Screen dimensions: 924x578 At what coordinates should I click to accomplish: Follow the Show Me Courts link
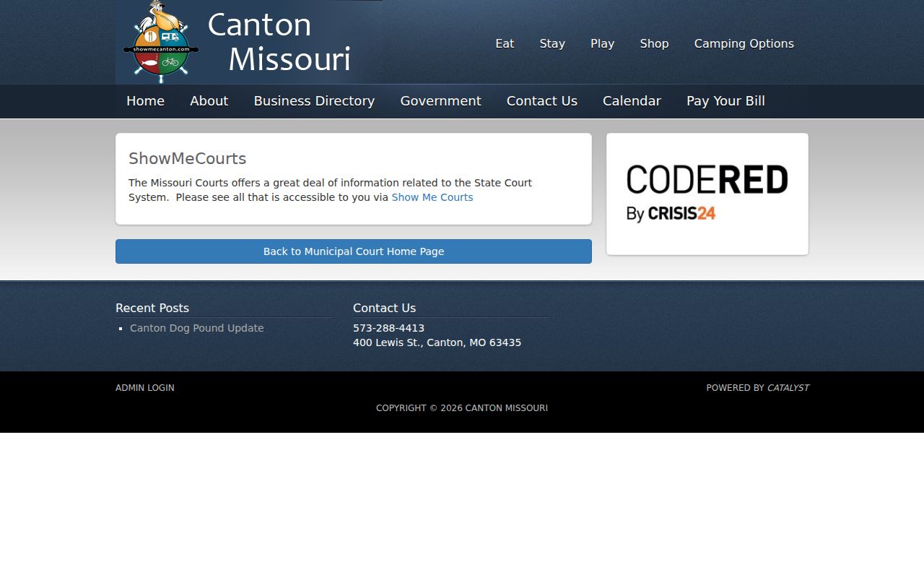pos(432,197)
